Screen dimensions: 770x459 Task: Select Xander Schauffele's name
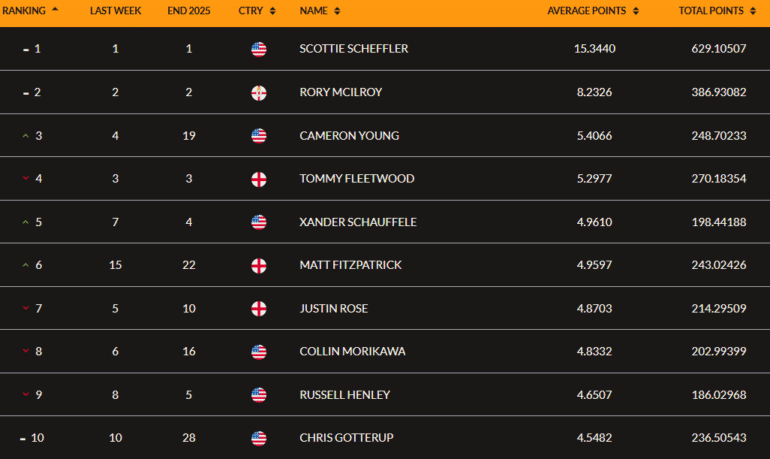(x=356, y=222)
